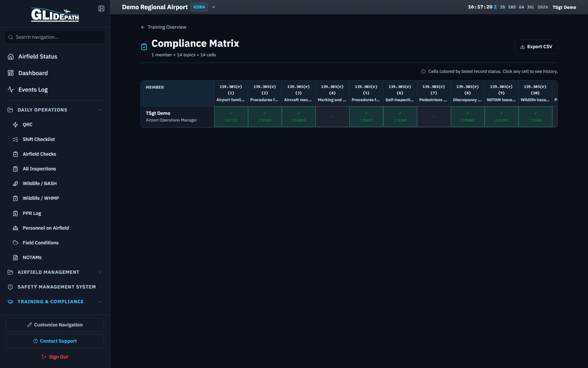Click the Training & Compliance graduation cap icon
The height and width of the screenshot is (368, 588).
(10, 302)
